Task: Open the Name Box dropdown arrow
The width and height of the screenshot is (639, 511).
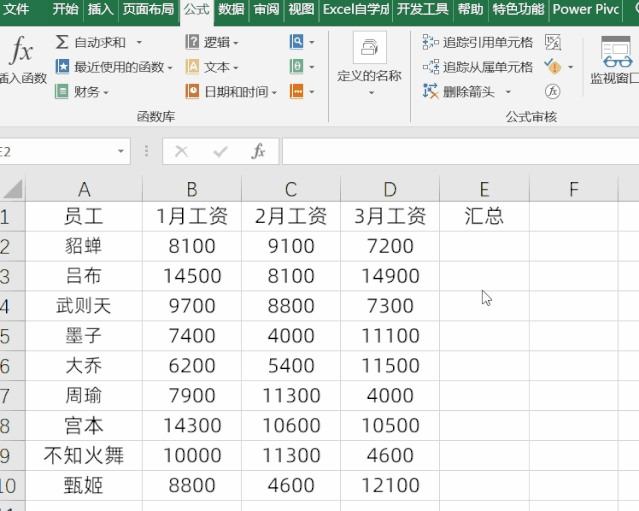Action: click(122, 151)
